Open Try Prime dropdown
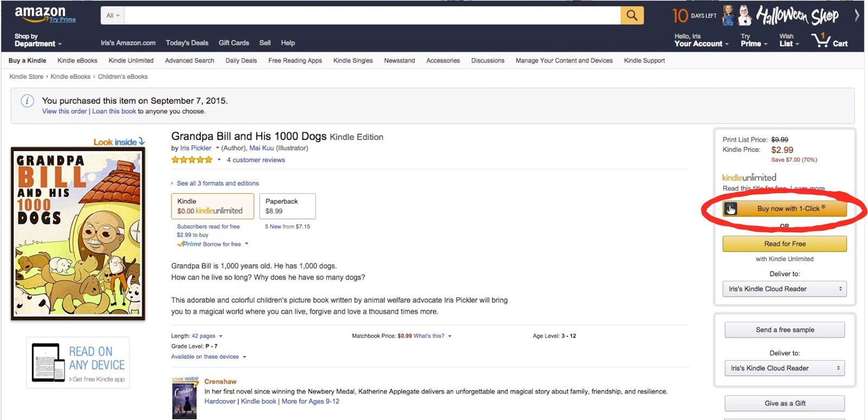Screen dimensions: 868x420 (x=754, y=40)
